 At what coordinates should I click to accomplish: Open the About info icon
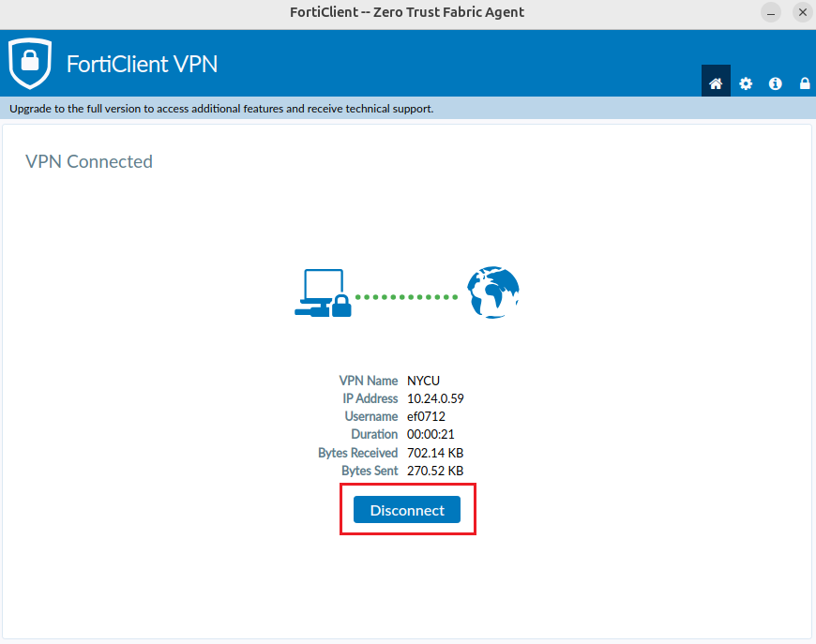coord(776,83)
